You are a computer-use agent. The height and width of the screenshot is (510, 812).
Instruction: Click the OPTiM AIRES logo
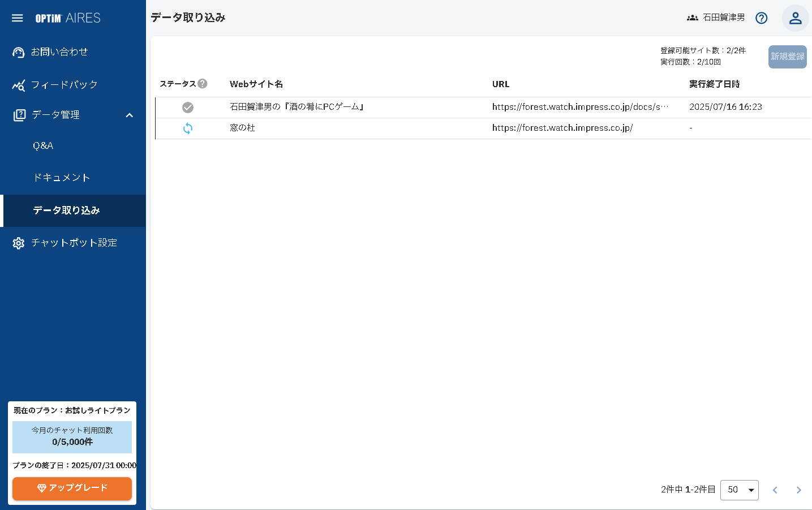(x=68, y=18)
